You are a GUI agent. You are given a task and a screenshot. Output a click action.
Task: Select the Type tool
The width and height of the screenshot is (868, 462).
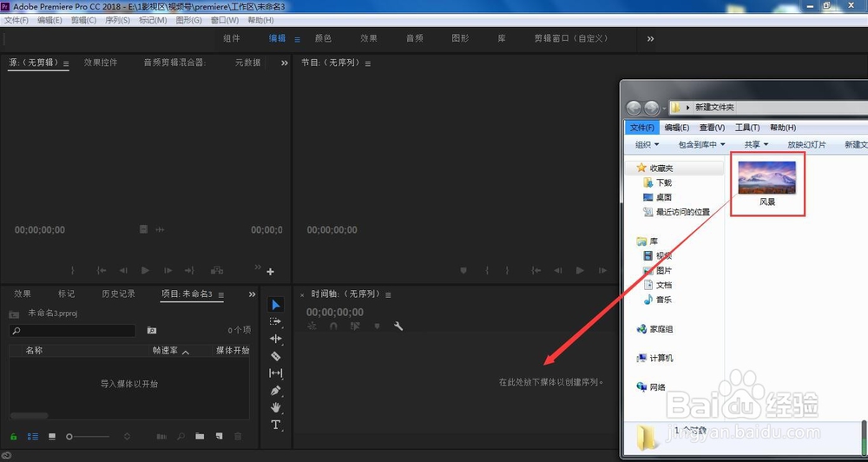coord(276,425)
